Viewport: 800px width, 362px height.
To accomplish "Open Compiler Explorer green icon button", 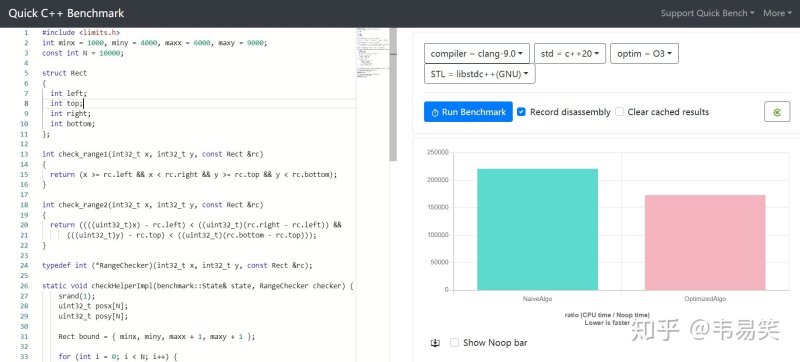I will 777,112.
